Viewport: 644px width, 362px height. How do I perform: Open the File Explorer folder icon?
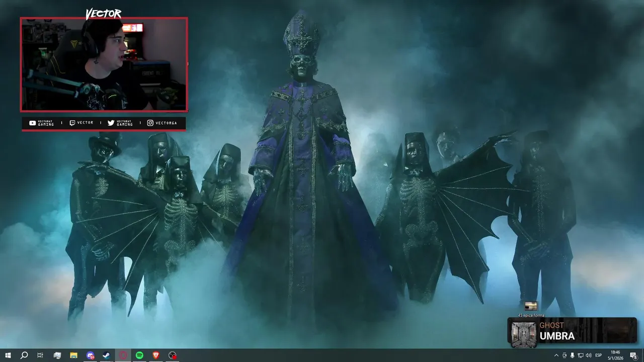73,355
